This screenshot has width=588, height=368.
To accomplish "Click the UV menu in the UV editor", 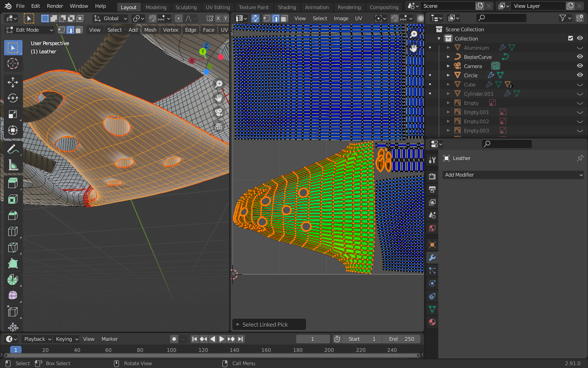I will [x=359, y=18].
